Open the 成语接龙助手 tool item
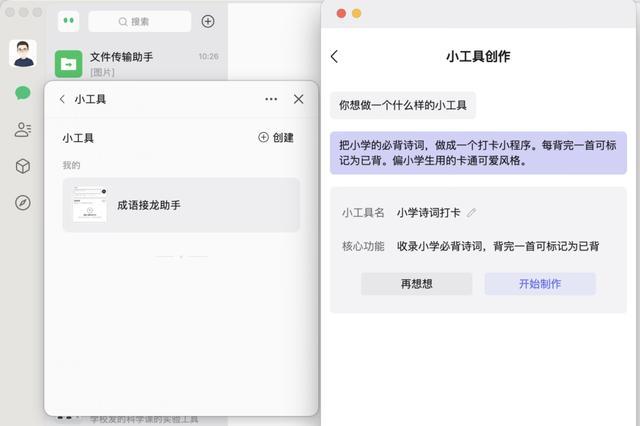Viewport: 640px width, 426px height. (181, 205)
